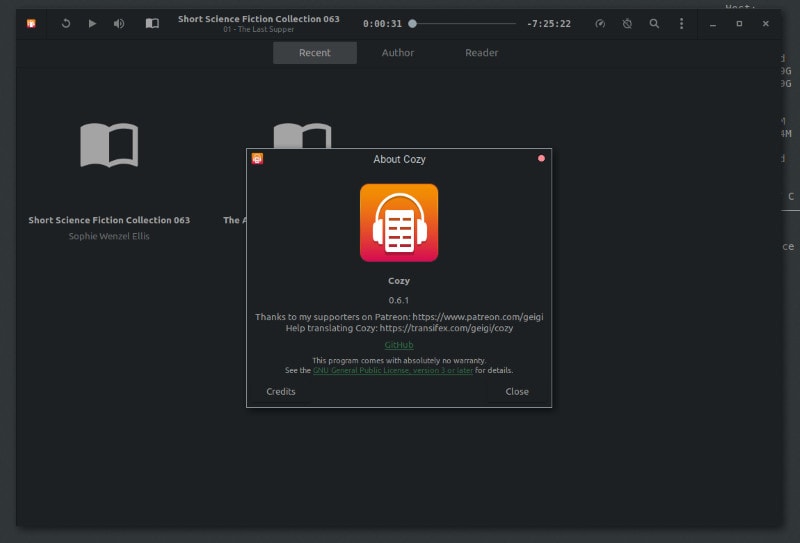Open the volume control speaker icon

(119, 23)
